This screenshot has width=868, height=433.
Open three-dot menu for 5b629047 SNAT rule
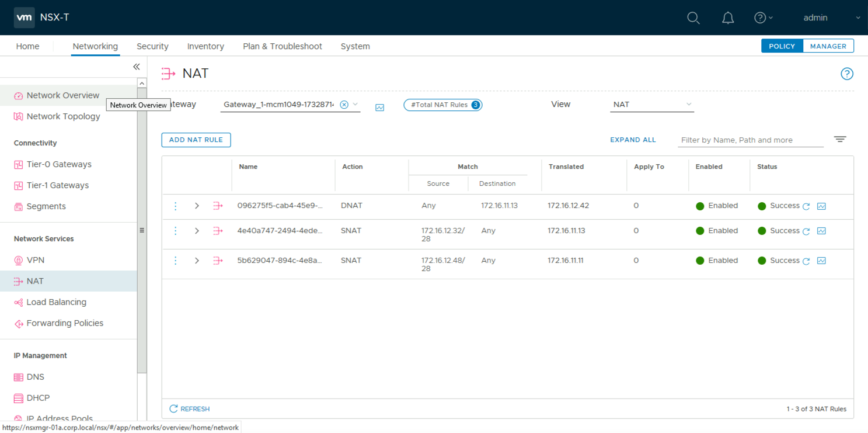click(x=175, y=261)
